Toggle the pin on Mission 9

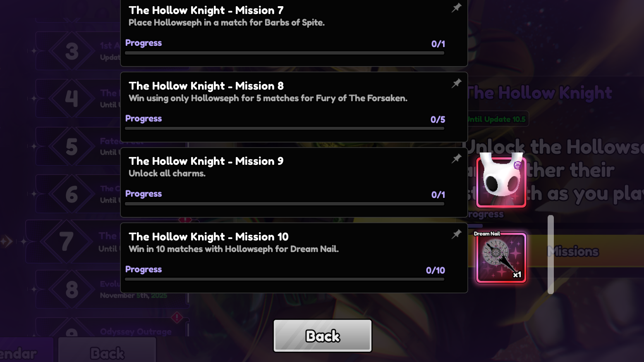(456, 159)
